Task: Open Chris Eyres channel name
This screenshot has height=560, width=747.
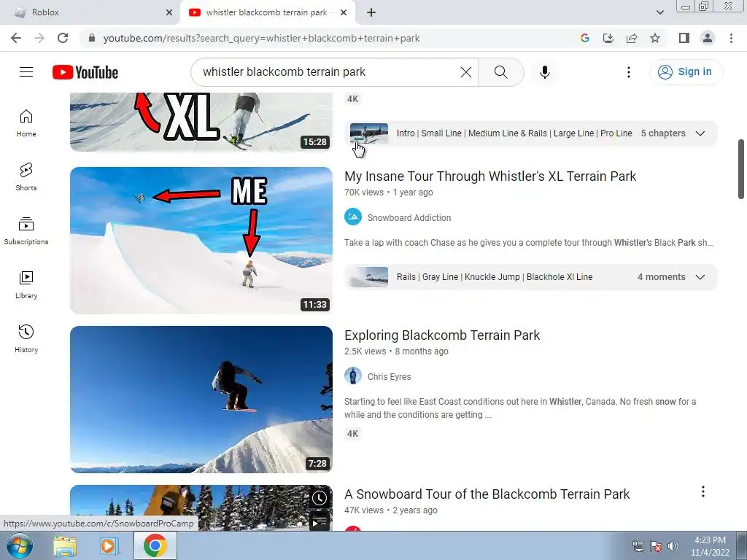Action: point(390,377)
